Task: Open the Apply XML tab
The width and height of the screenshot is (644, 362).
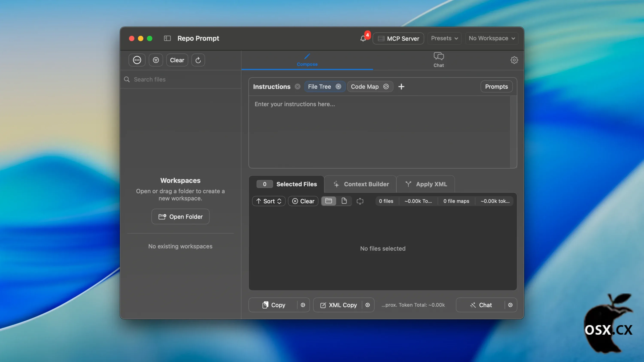Action: [x=425, y=184]
